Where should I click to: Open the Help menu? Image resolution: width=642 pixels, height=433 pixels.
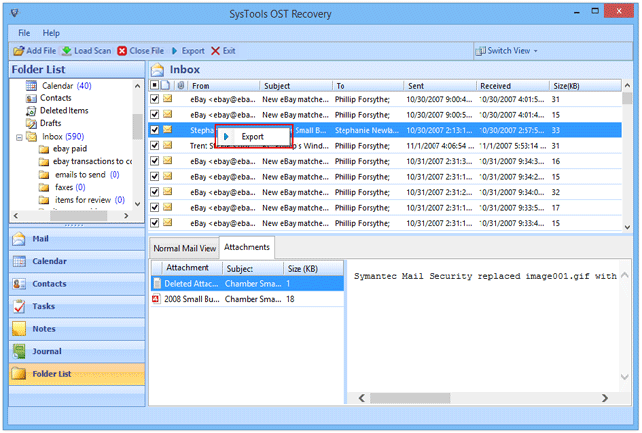pos(51,33)
